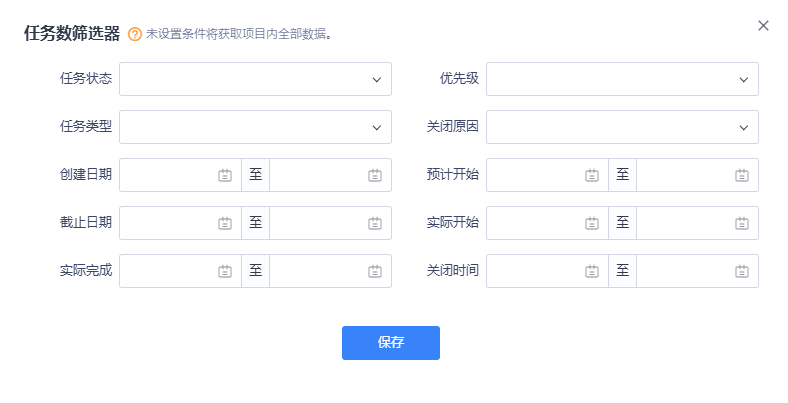This screenshot has height=403, width=788.
Task: Open calendar for 创建日期 start date
Action: [225, 175]
